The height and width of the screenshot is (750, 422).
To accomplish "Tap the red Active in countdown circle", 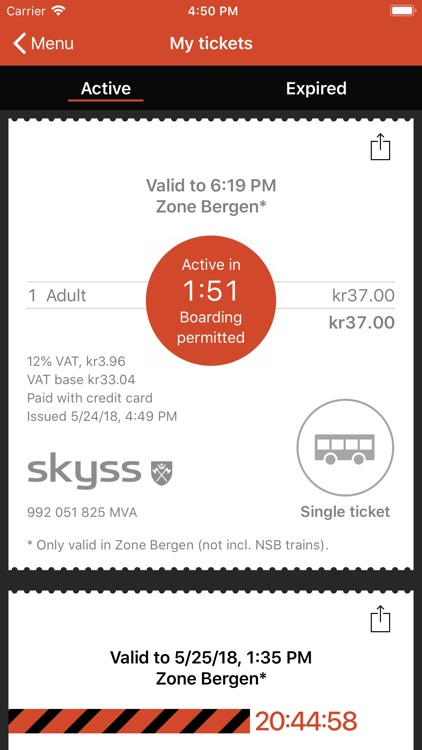I will click(211, 300).
